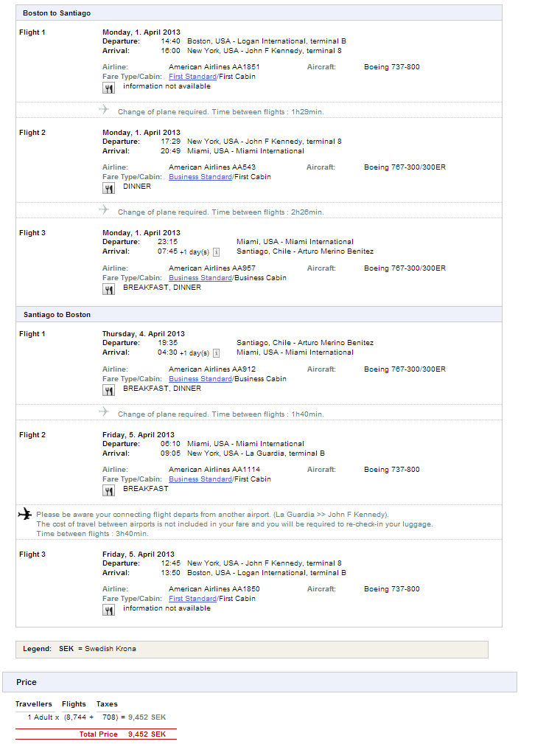
Task: Click the Santiago to Boston section header
Action: 57,315
